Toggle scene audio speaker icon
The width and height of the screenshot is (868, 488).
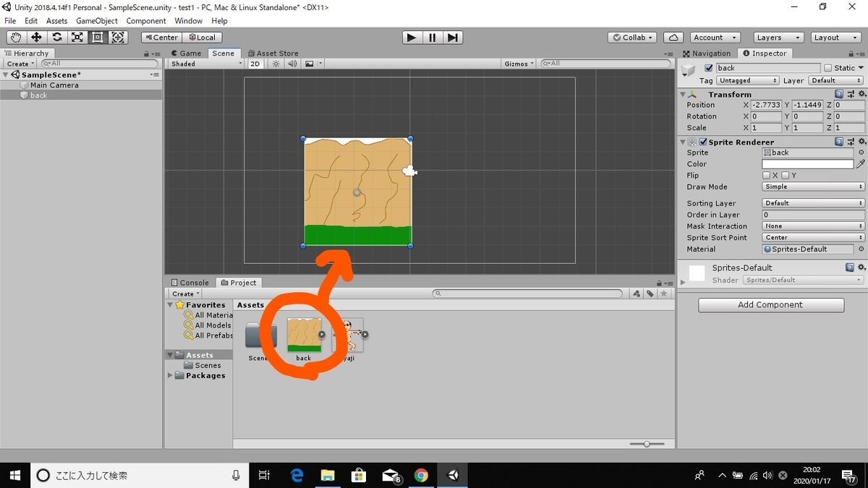pos(292,64)
